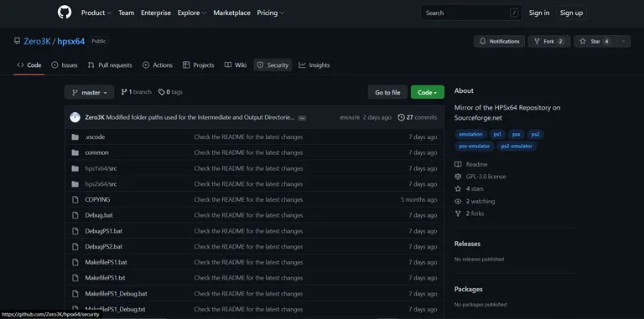Open the Actions tab
This screenshot has height=319, width=644.
click(x=158, y=64)
